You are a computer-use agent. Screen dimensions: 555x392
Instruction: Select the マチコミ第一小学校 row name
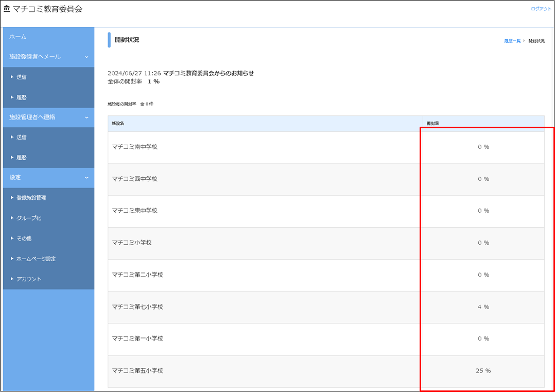click(x=137, y=339)
